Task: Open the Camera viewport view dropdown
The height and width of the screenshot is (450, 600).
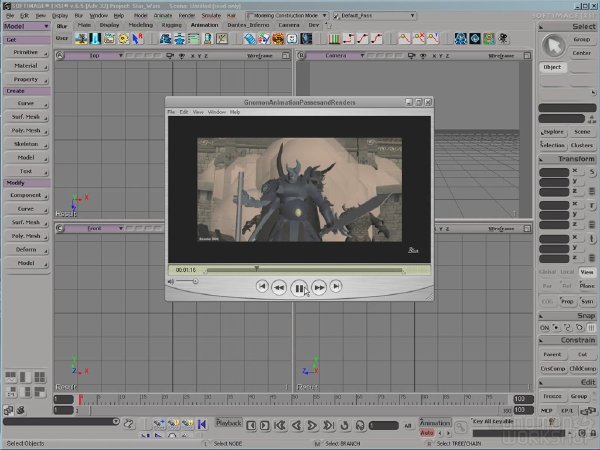Action: pos(336,56)
